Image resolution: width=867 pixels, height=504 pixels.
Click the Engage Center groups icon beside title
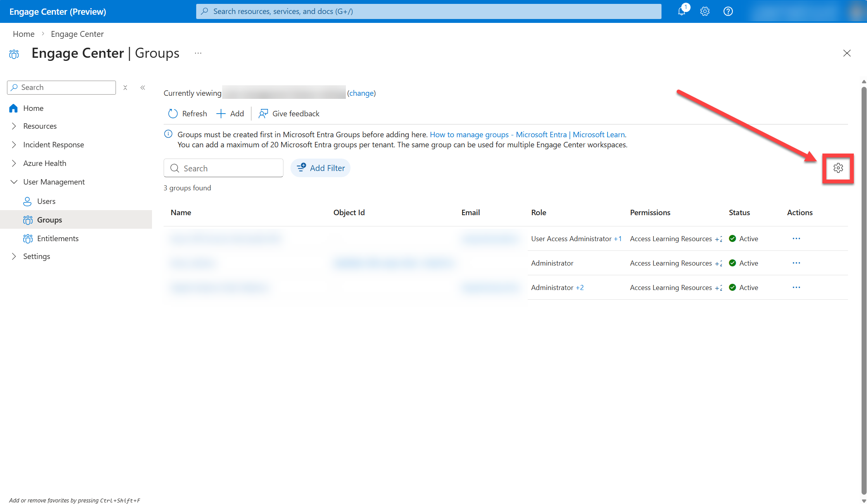(x=14, y=54)
